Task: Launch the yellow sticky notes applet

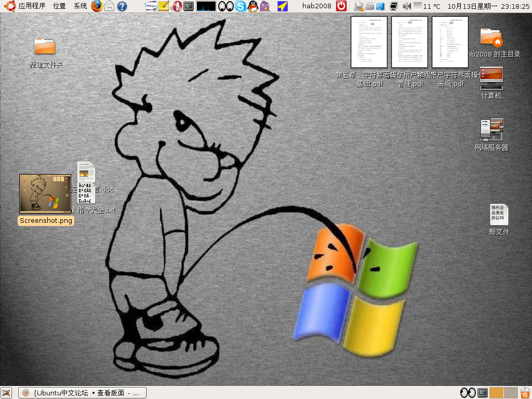Action: pyautogui.click(x=164, y=6)
